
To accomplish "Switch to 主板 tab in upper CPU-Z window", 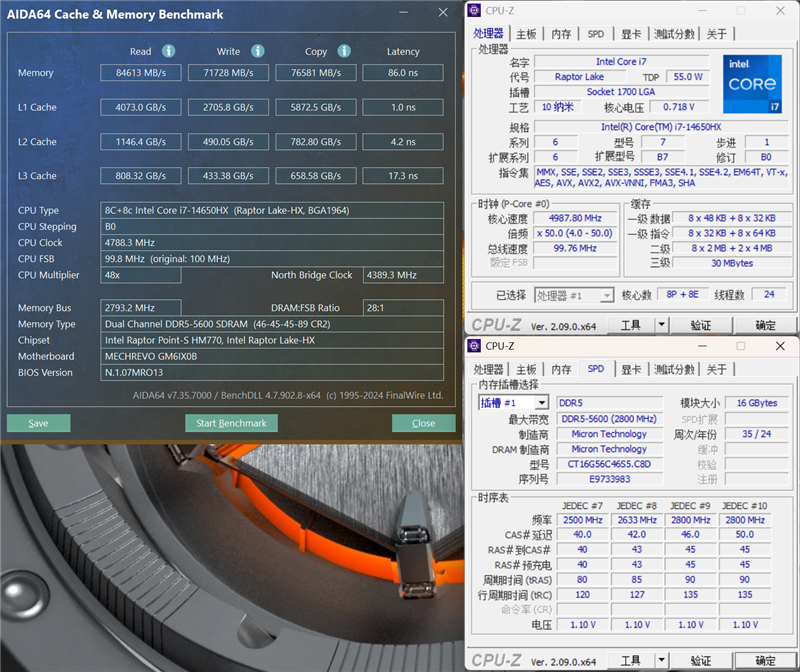I will 526,34.
